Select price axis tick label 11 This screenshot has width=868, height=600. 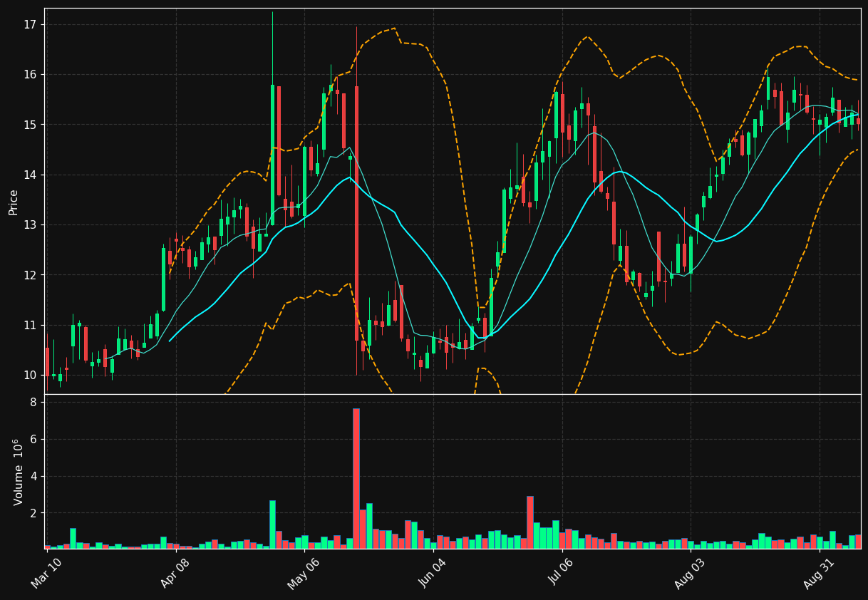coord(31,326)
